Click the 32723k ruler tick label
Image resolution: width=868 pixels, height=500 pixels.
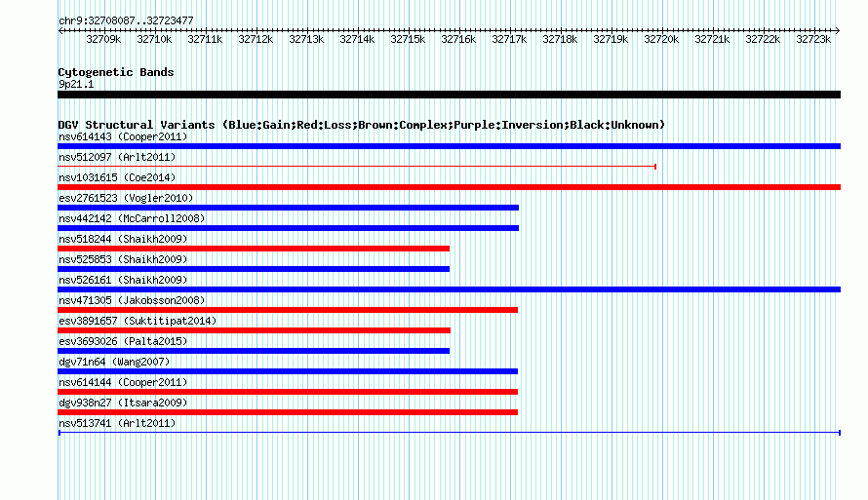coord(813,39)
